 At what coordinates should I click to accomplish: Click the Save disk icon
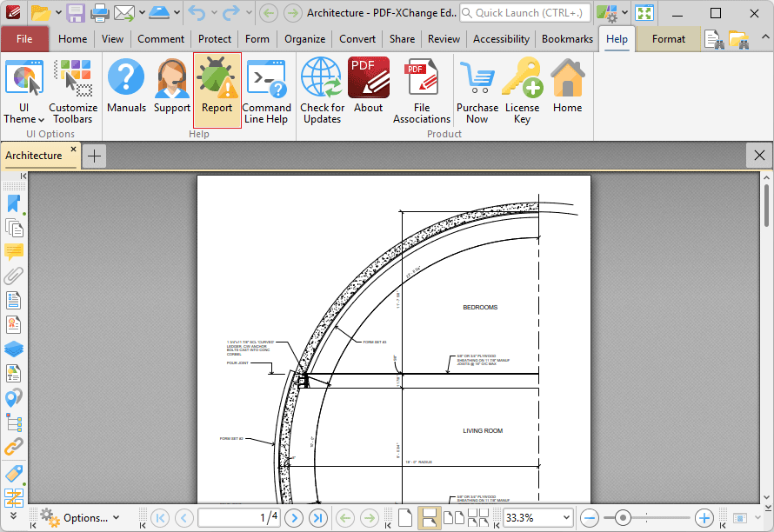tap(76, 13)
